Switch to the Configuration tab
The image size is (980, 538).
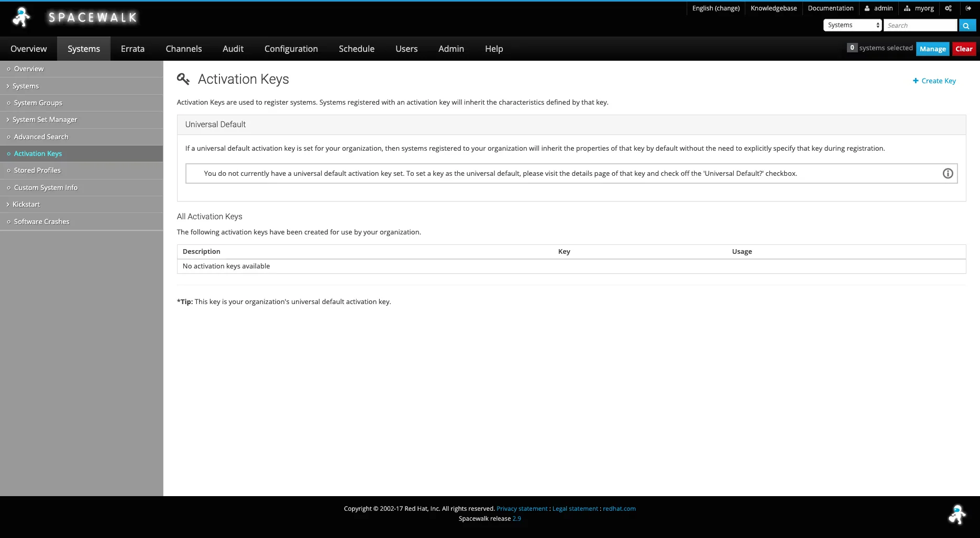click(291, 49)
